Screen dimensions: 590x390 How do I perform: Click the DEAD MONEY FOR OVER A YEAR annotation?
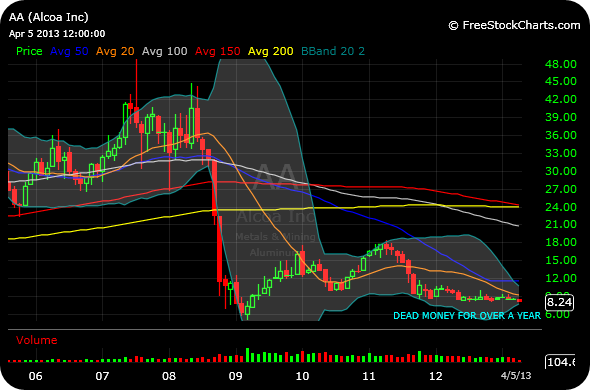tap(467, 315)
